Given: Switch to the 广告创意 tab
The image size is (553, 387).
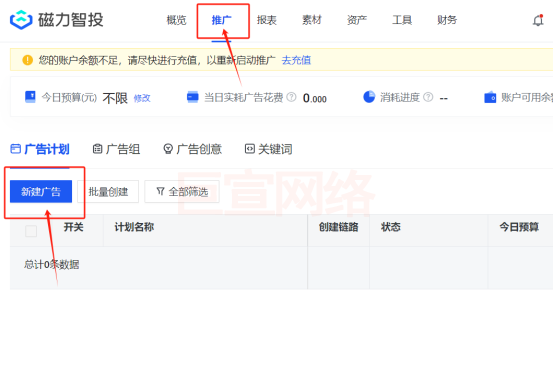Looking at the screenshot, I should [193, 149].
